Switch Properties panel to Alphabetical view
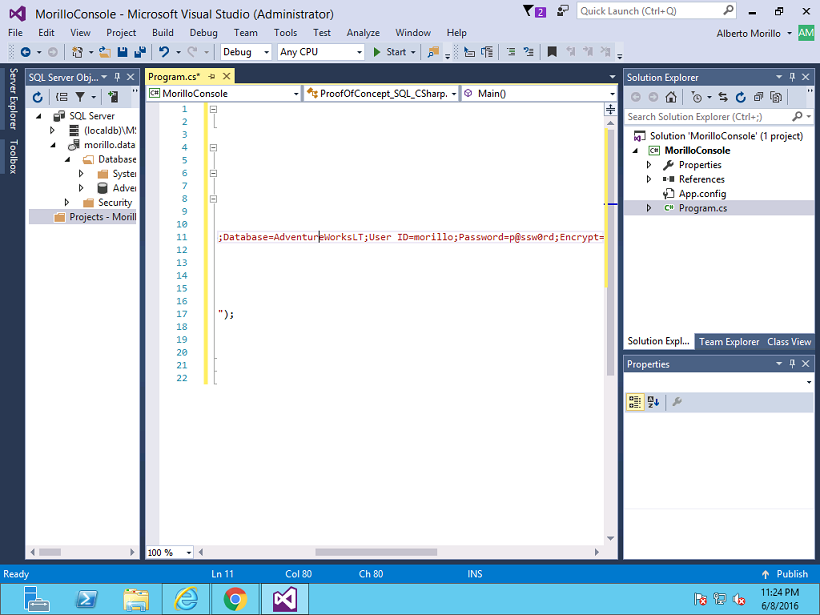The width and height of the screenshot is (820, 615). coord(653,402)
